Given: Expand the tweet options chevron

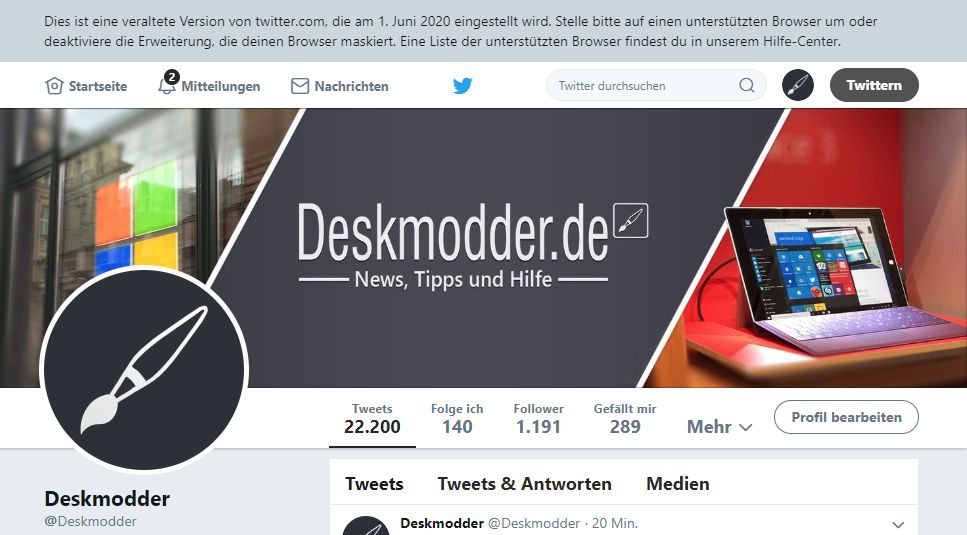Looking at the screenshot, I should coord(898,525).
